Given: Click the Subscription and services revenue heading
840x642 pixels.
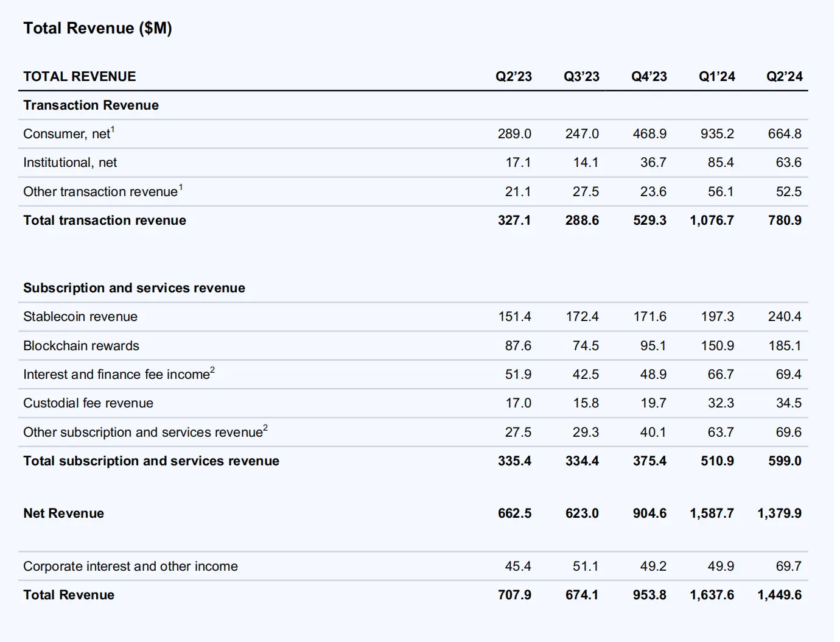Looking at the screenshot, I should pyautogui.click(x=133, y=287).
